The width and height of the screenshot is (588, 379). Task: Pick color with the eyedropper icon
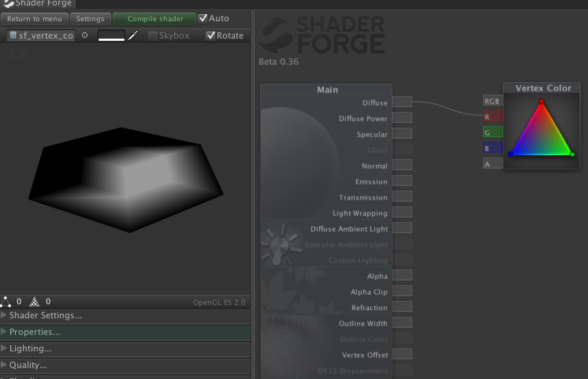click(134, 35)
